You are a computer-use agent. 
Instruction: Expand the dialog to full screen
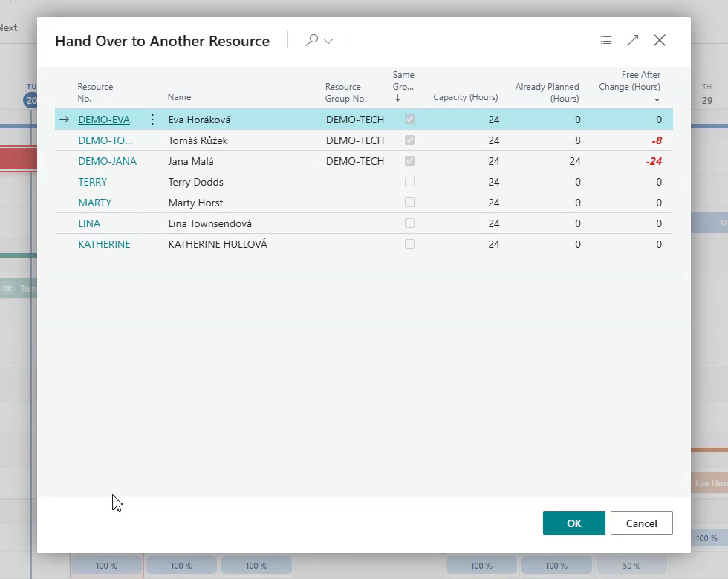point(633,40)
